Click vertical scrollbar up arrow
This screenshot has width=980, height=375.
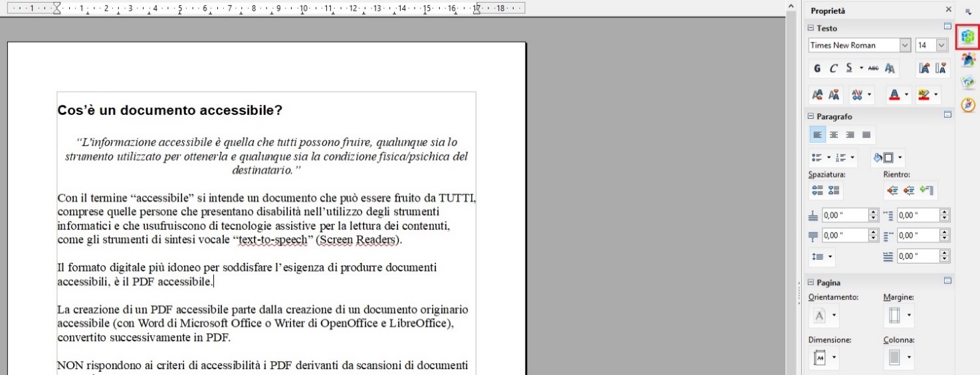[790, 6]
